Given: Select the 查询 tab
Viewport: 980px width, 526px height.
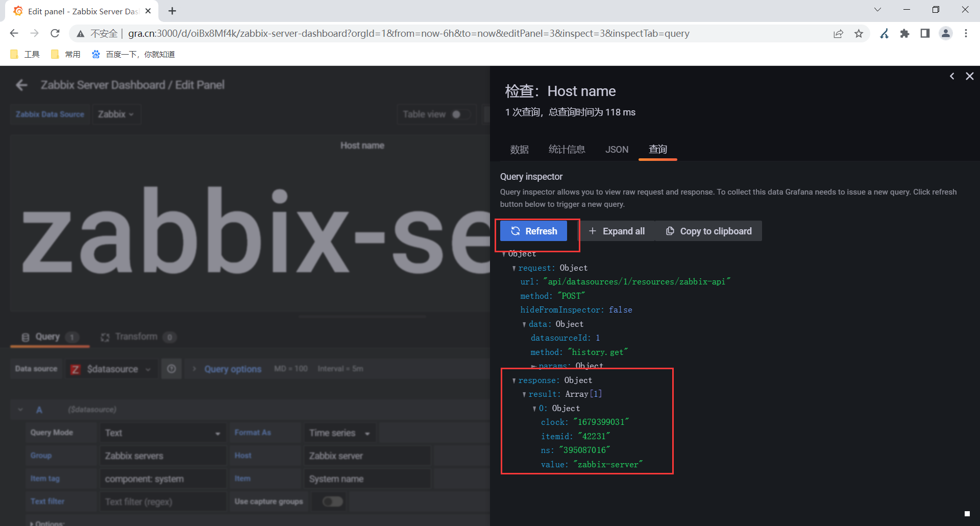Looking at the screenshot, I should (x=658, y=150).
